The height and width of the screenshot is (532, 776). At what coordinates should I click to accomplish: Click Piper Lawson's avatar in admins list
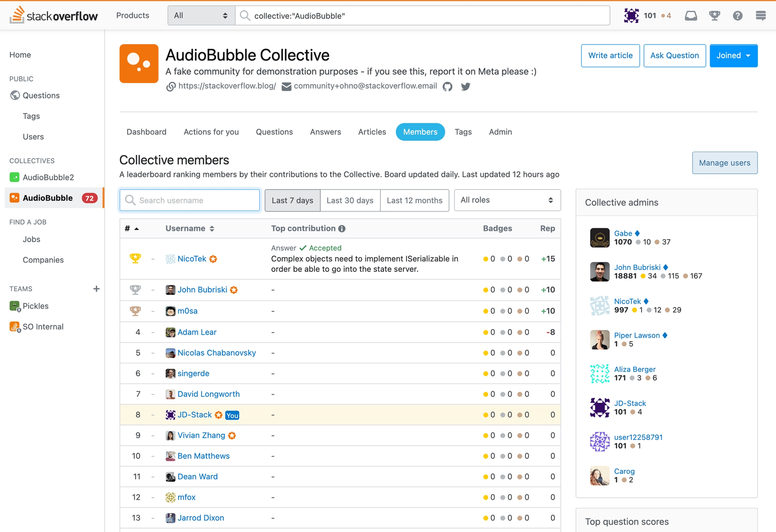click(x=600, y=340)
